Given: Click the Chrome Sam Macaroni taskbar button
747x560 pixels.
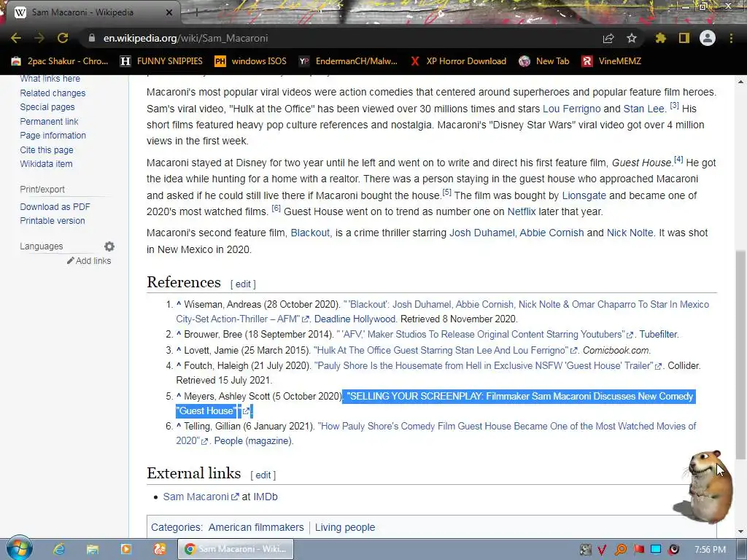Looking at the screenshot, I should (236, 549).
